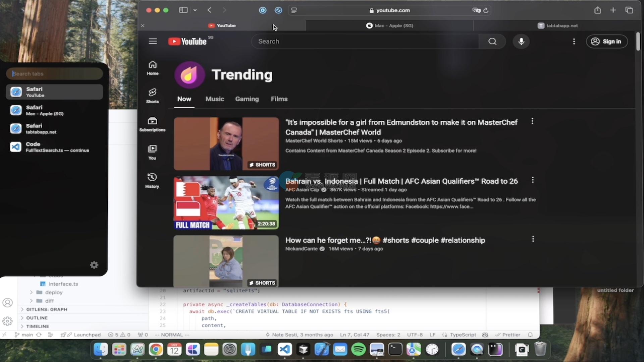Expand the TIMELINE section
This screenshot has width=644, height=362.
tap(37, 326)
